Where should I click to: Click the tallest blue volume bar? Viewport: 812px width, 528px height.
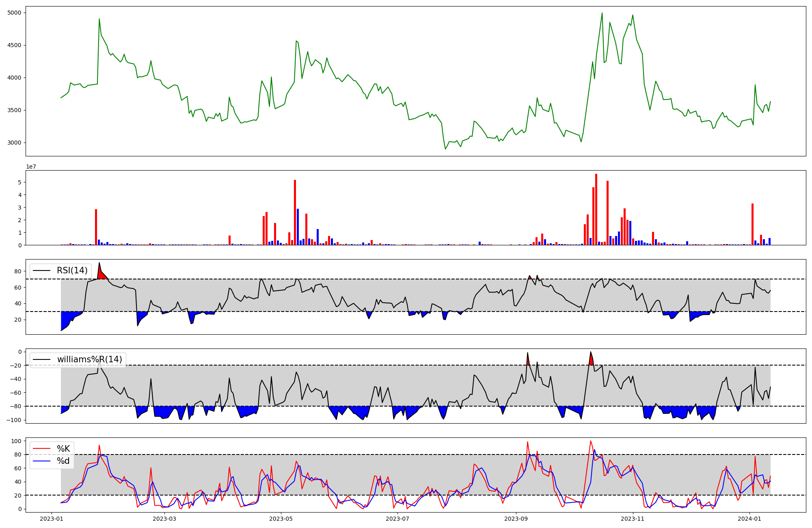[298, 227]
